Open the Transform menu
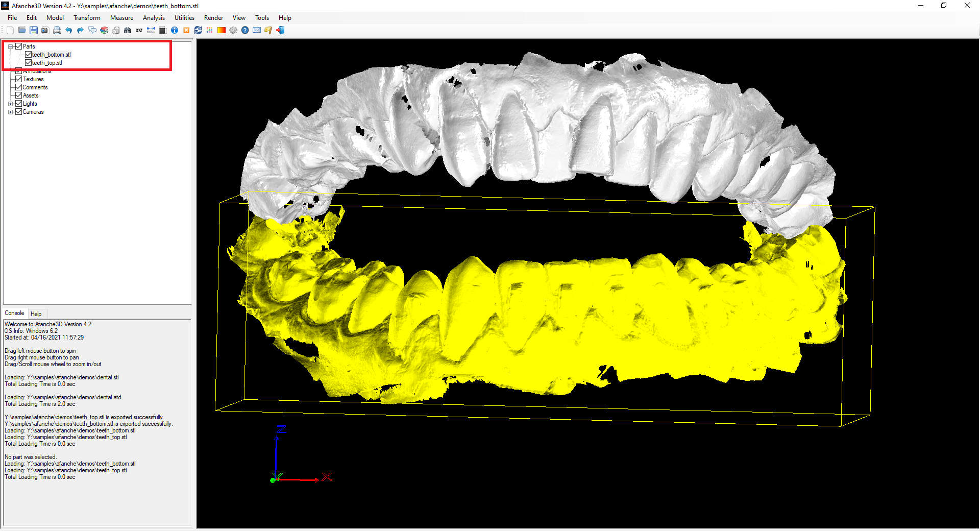This screenshot has height=531, width=980. tap(87, 18)
